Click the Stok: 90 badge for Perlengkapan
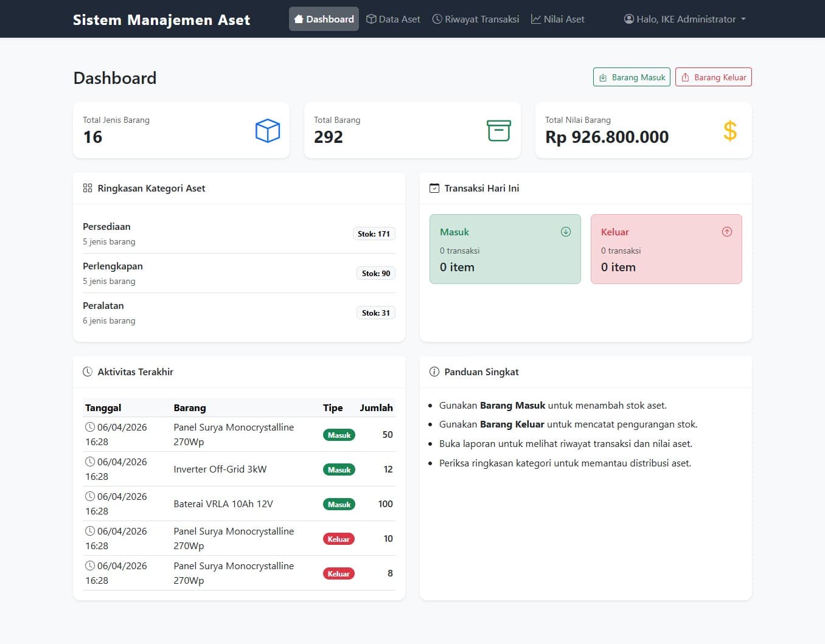 376,273
